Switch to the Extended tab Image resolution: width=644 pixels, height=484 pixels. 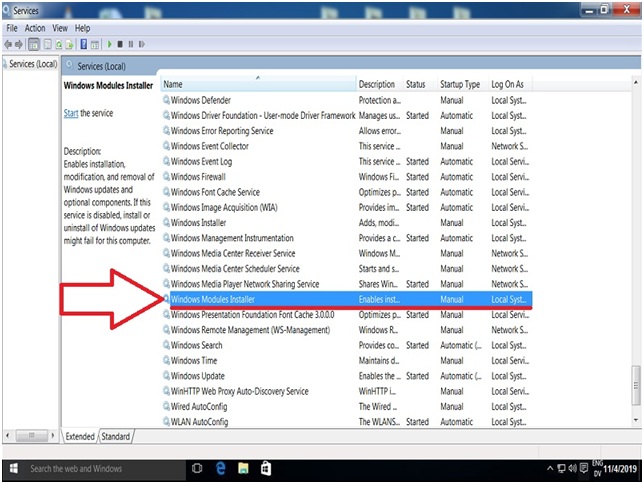pos(80,436)
